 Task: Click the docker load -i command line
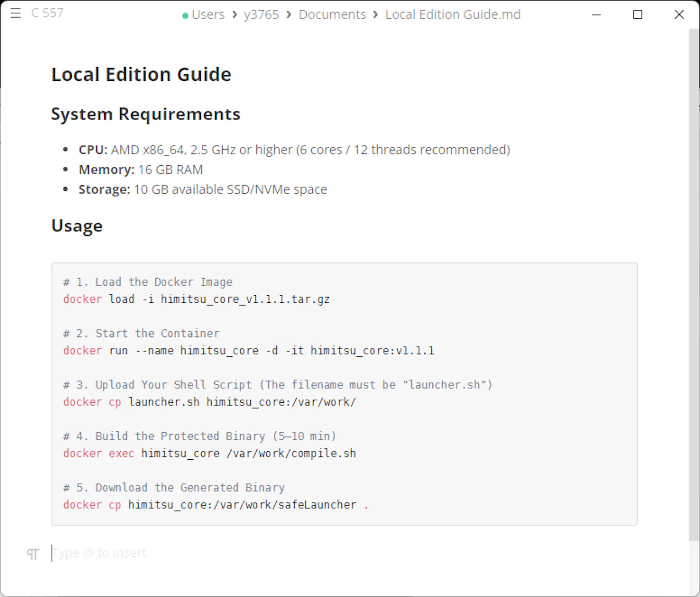196,299
